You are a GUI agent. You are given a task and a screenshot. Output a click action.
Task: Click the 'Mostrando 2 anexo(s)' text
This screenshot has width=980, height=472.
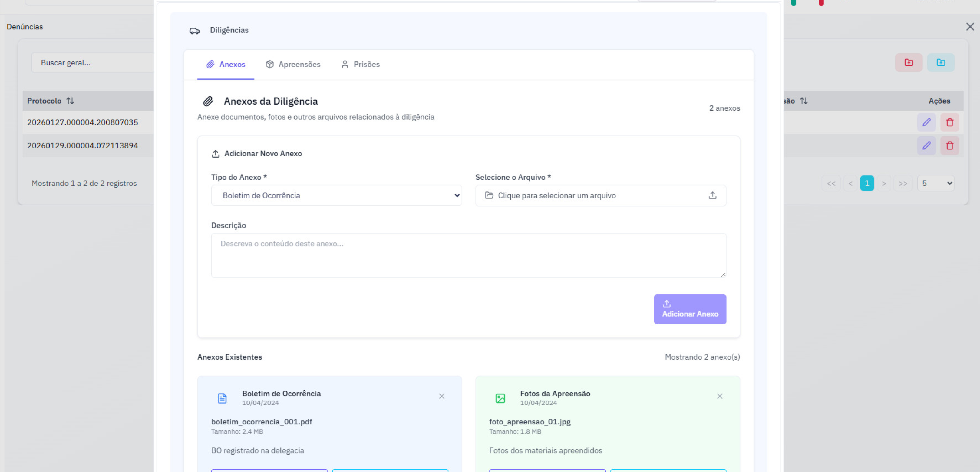[x=702, y=357]
